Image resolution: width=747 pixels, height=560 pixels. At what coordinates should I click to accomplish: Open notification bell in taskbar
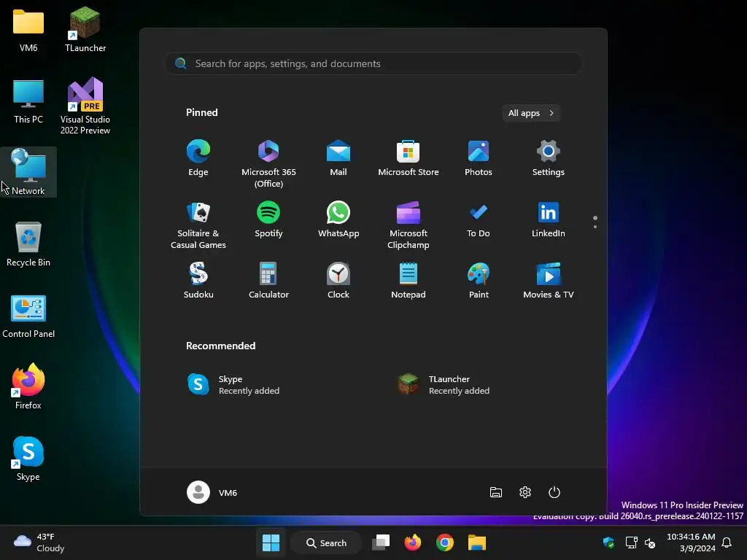click(727, 542)
